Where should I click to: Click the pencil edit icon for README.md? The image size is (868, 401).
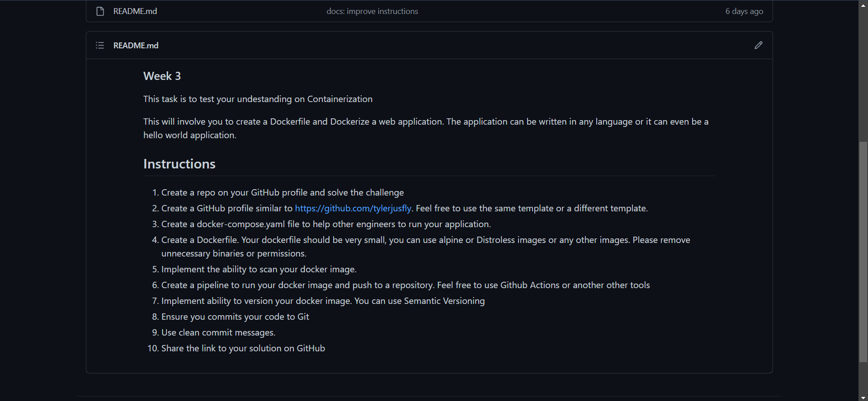click(x=759, y=45)
